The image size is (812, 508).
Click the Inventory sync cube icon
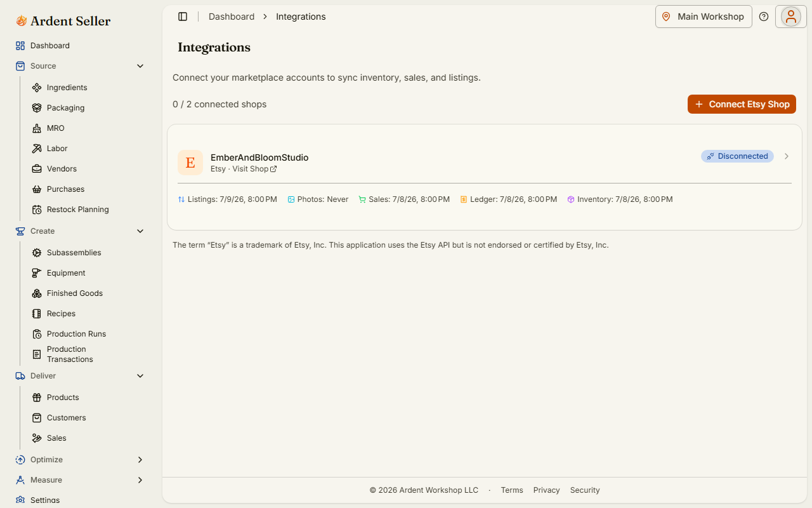point(571,199)
